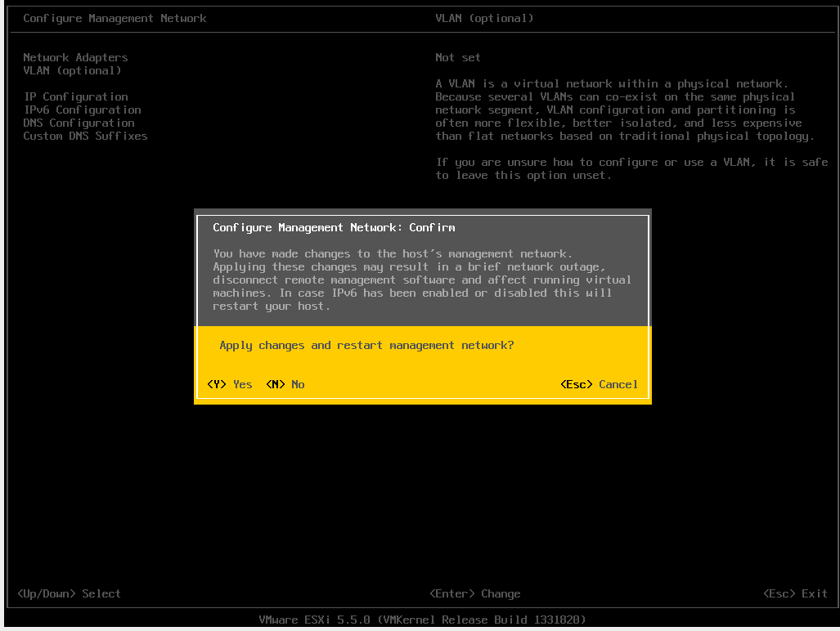Click the Esc Exit hint at bottom right
Viewport: 840px width, 631px height.
coord(795,593)
